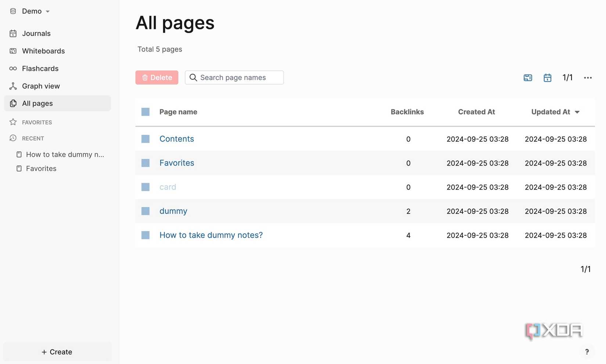The width and height of the screenshot is (606, 364).
Task: Open Favorites page from Recent list
Action: click(x=41, y=168)
